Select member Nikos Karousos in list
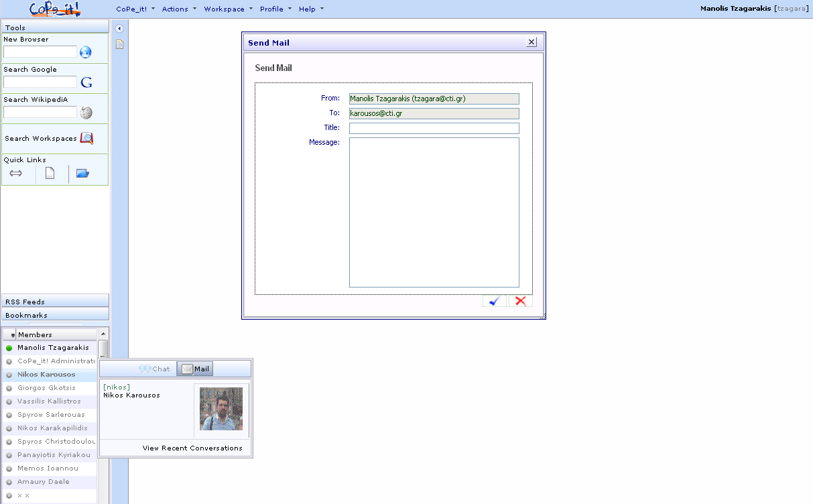The width and height of the screenshot is (813, 504). click(x=46, y=375)
